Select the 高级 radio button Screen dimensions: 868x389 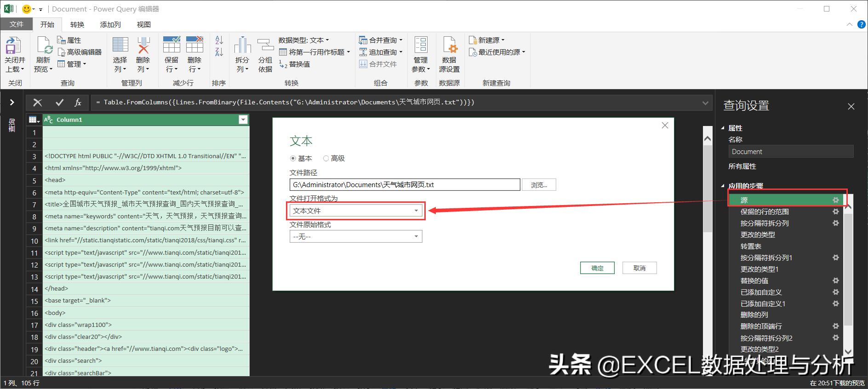[x=326, y=158]
